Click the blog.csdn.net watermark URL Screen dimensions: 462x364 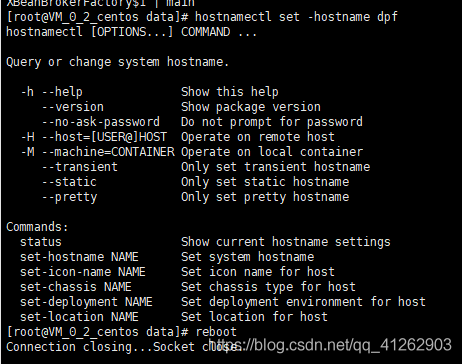pyautogui.click(x=330, y=344)
